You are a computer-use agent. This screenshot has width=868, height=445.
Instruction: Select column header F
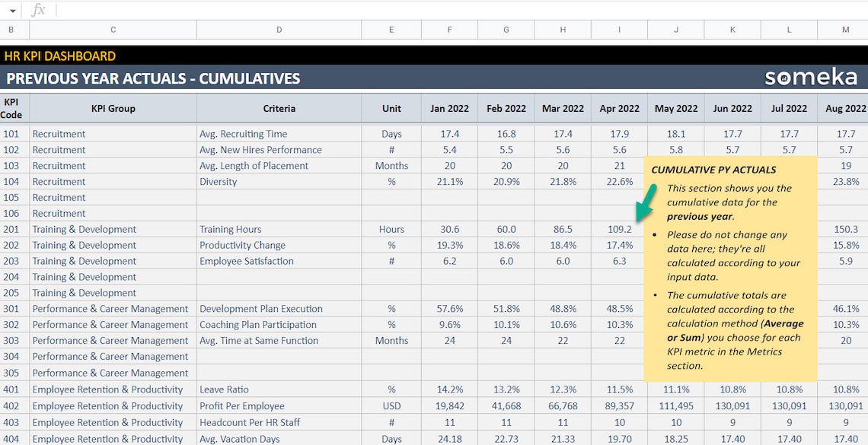point(449,30)
